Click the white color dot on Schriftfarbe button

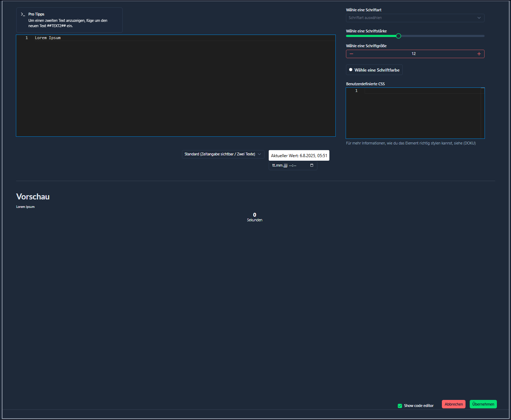tap(351, 69)
